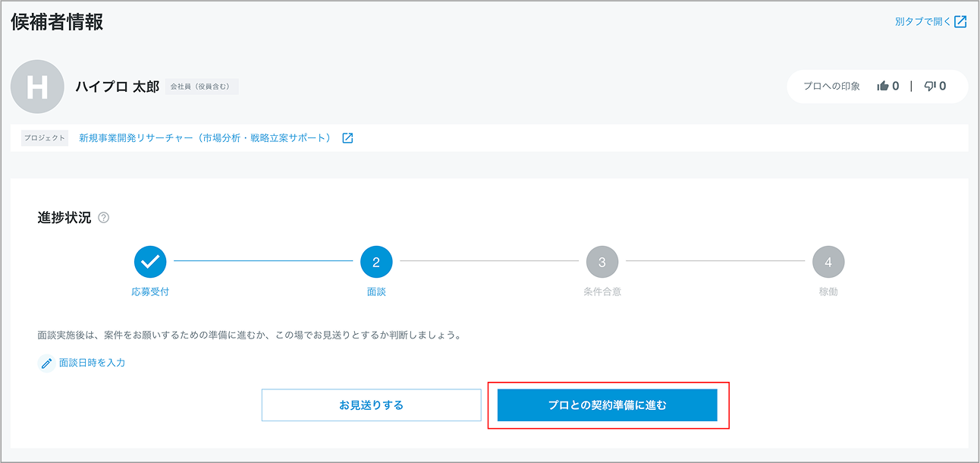Click the thumbs up impression icon
This screenshot has width=980, height=463.
tap(883, 87)
